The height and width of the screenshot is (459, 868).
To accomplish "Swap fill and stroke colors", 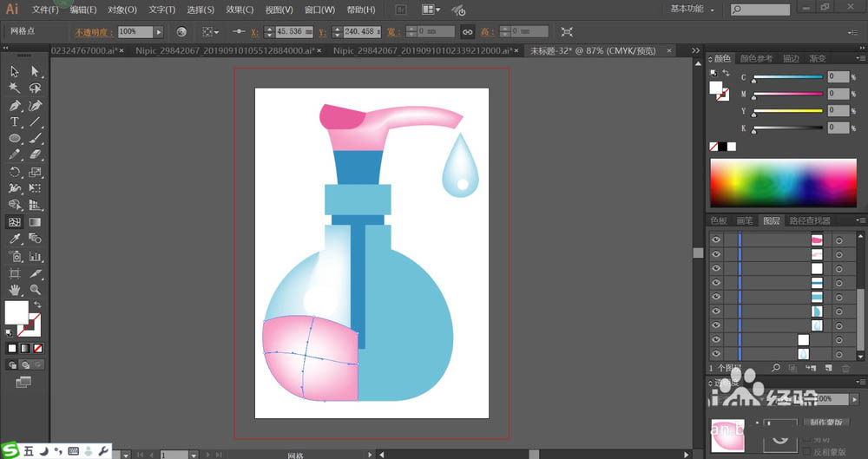I will pos(37,305).
